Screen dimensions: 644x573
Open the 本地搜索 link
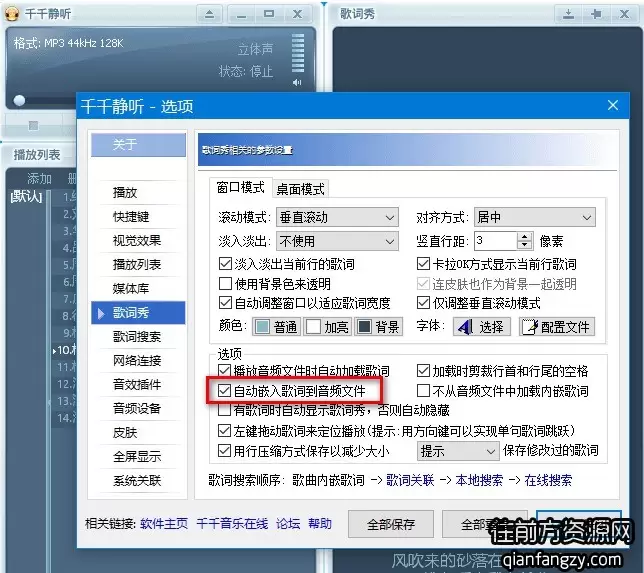tap(479, 480)
